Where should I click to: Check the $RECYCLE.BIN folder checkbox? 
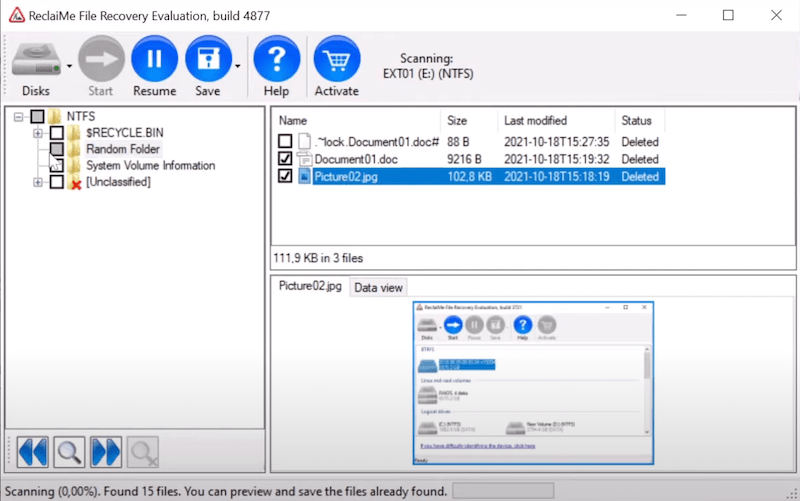pos(57,133)
